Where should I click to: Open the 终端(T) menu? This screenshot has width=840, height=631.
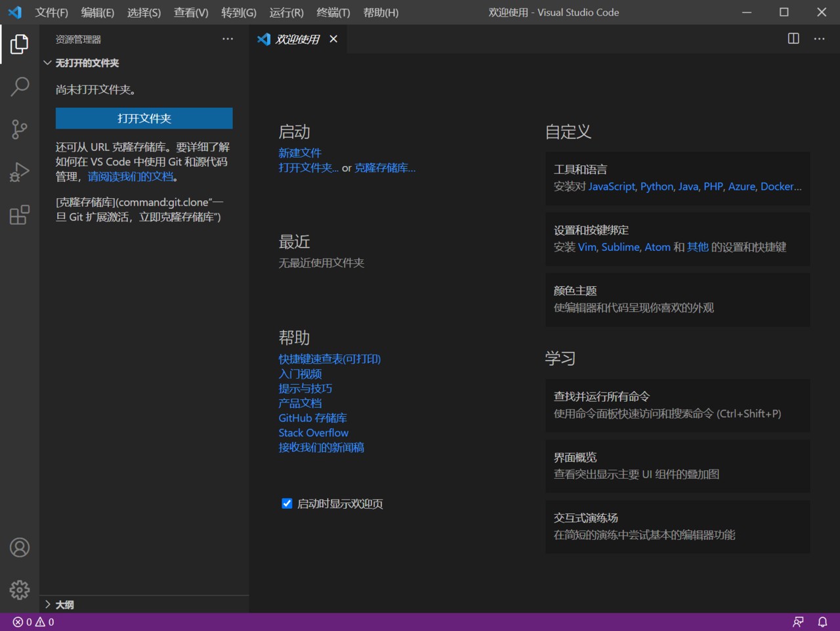pyautogui.click(x=333, y=12)
